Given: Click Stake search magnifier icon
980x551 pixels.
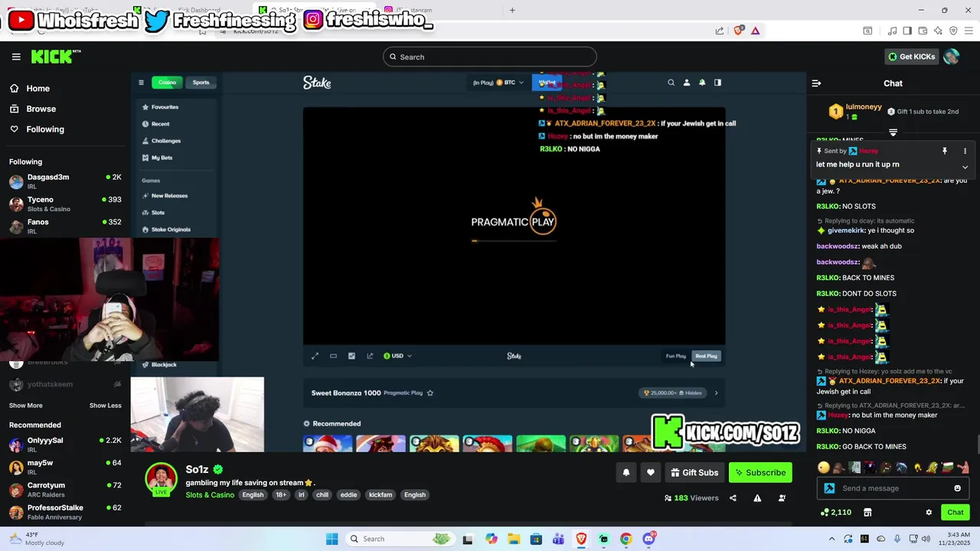Looking at the screenshot, I should click(x=671, y=83).
